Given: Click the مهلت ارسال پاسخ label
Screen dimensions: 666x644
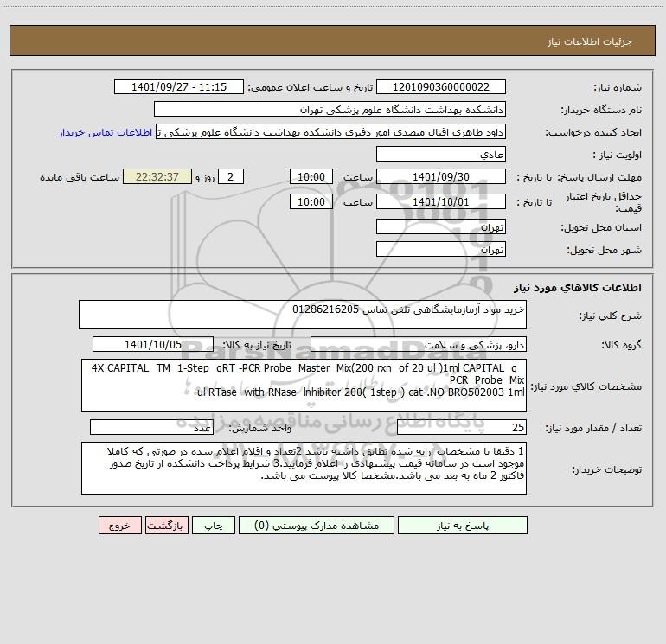Looking at the screenshot, I should coord(599,177).
